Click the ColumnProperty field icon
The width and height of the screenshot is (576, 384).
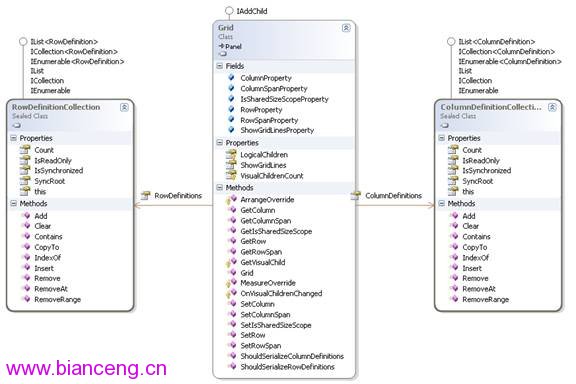[x=231, y=78]
